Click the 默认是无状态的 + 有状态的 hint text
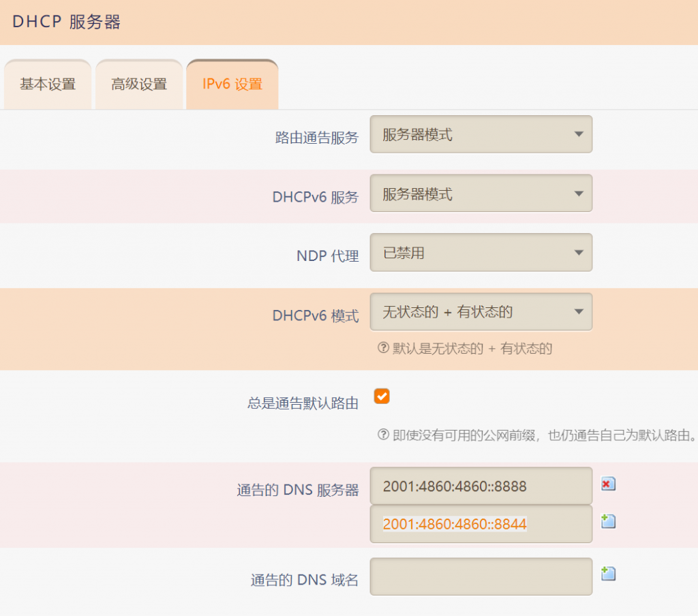 [x=472, y=349]
